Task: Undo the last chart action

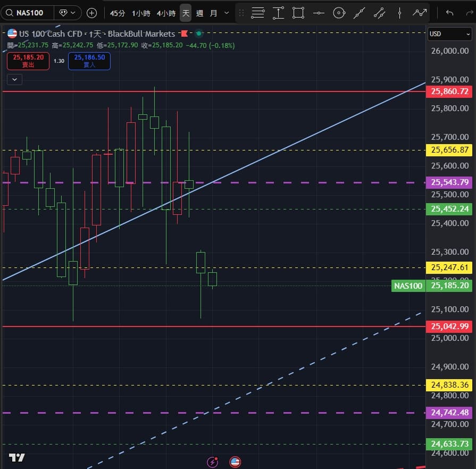Action: [x=449, y=13]
